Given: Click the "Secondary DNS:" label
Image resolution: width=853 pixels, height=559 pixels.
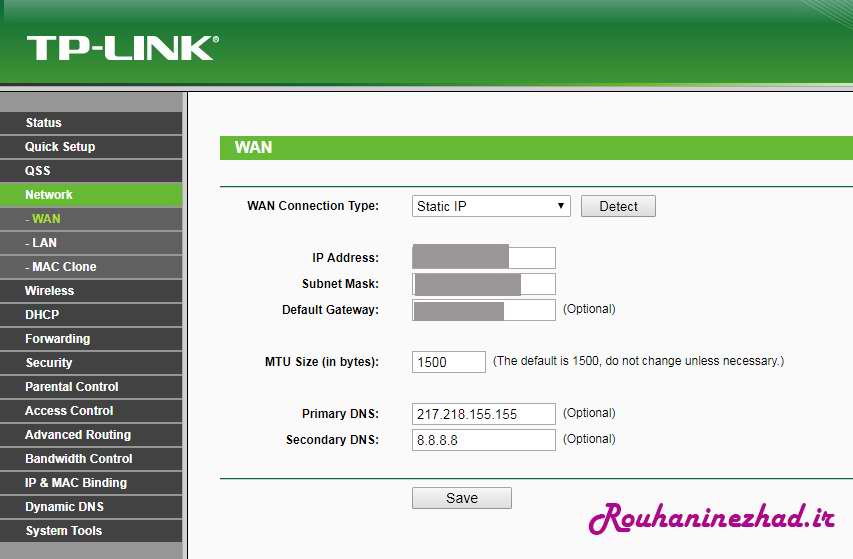Looking at the screenshot, I should tap(332, 440).
